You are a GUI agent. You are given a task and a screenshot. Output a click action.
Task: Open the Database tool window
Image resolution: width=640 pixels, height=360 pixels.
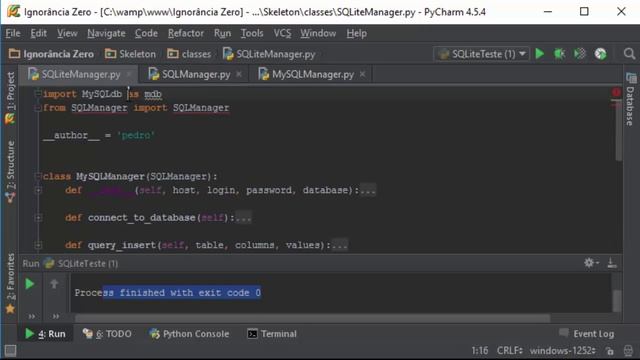(631, 100)
